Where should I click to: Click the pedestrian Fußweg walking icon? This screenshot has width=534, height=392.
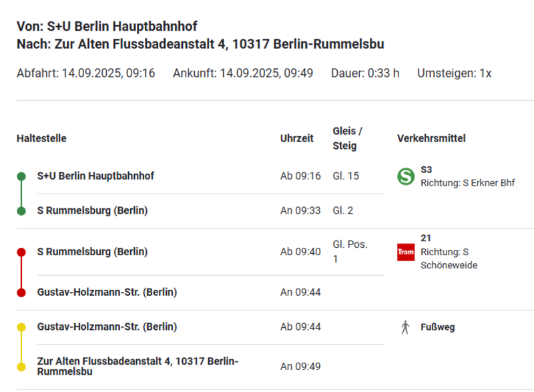tap(405, 327)
